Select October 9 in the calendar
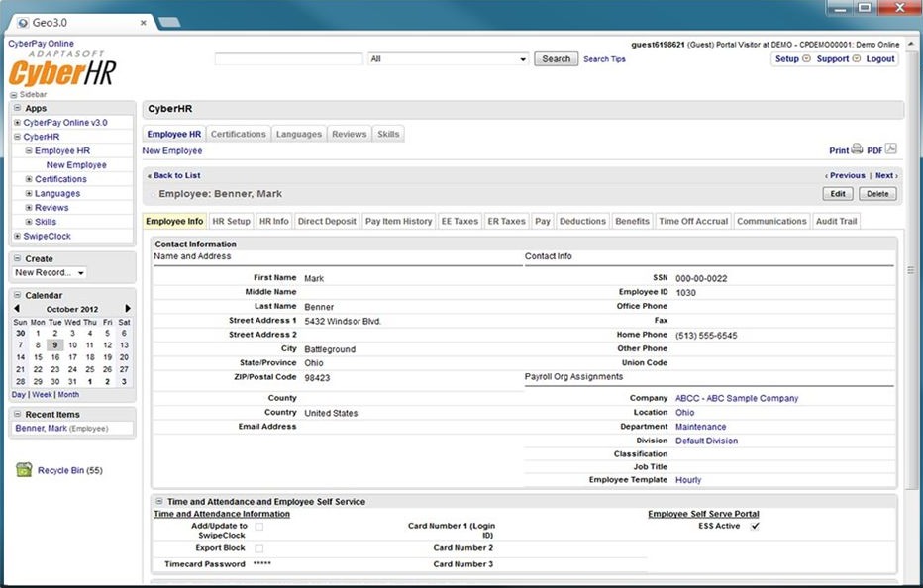The width and height of the screenshot is (923, 588). pos(54,344)
